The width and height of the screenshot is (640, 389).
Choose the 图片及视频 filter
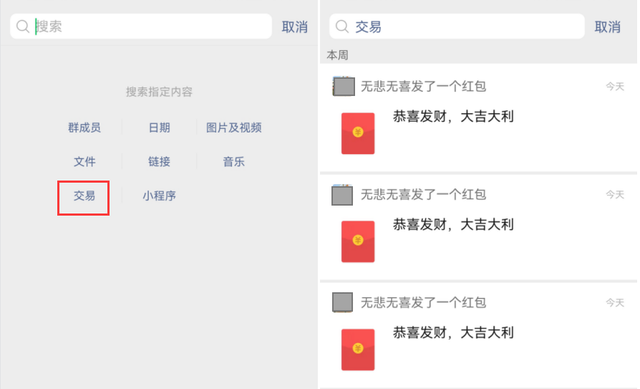pyautogui.click(x=234, y=128)
